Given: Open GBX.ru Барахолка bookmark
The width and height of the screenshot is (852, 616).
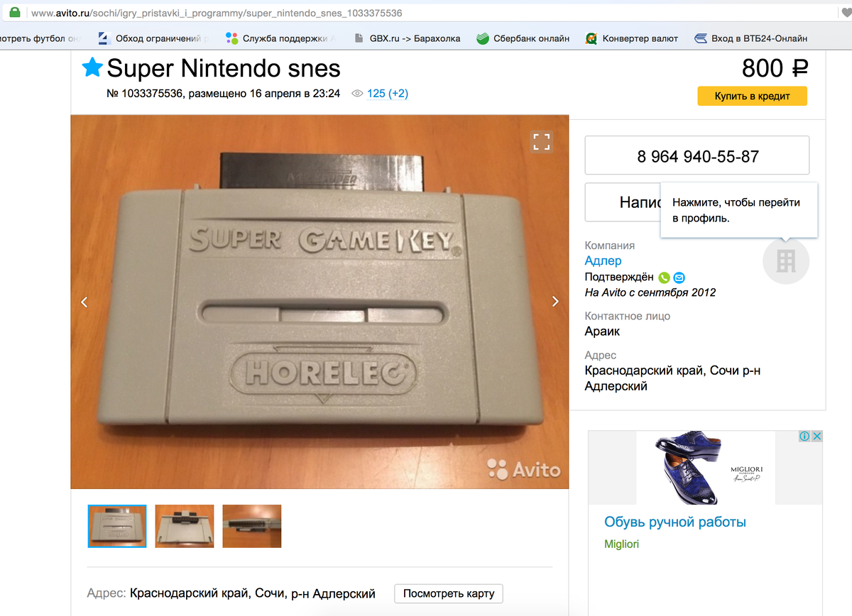Looking at the screenshot, I should 406,38.
